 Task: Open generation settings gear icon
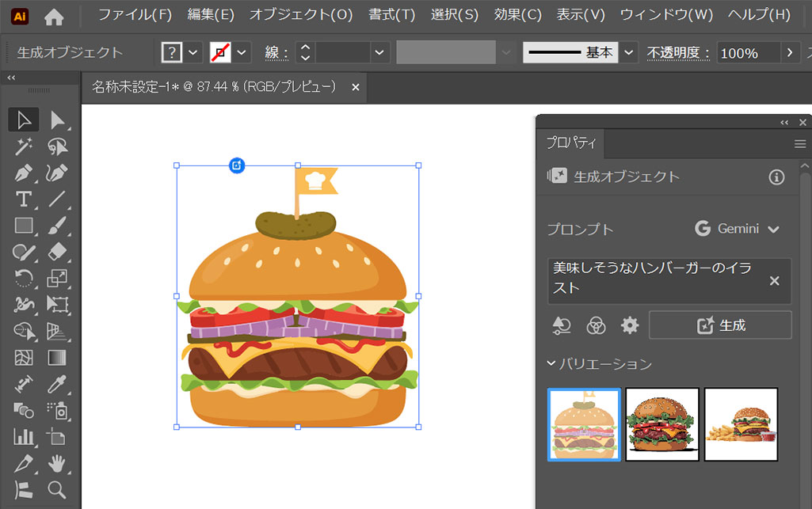pyautogui.click(x=630, y=325)
